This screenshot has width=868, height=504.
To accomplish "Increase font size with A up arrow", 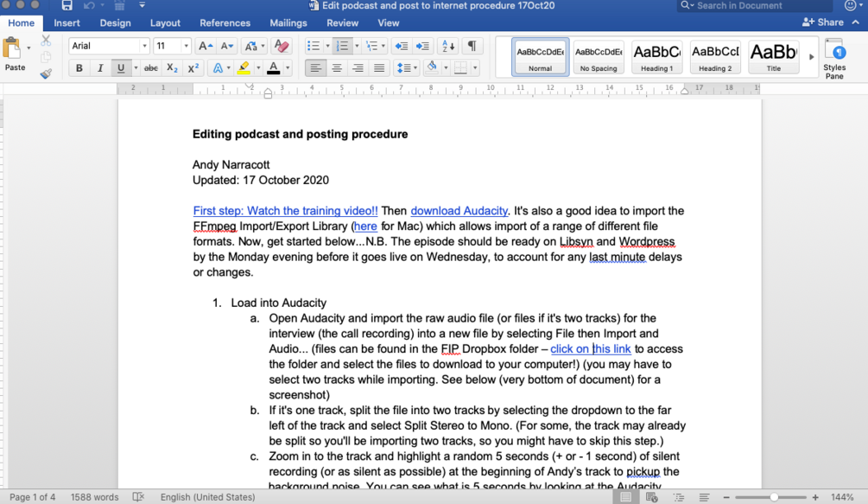I will coord(206,46).
